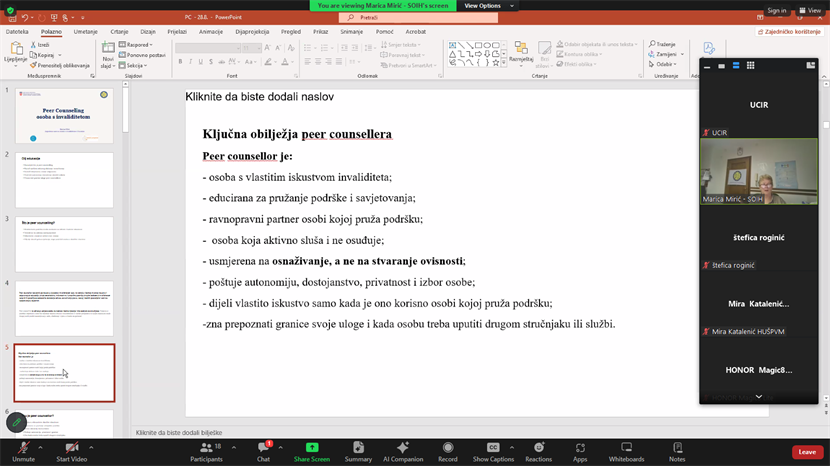Switch to the Dizajn ribbon tab
The image size is (830, 466).
[148, 32]
